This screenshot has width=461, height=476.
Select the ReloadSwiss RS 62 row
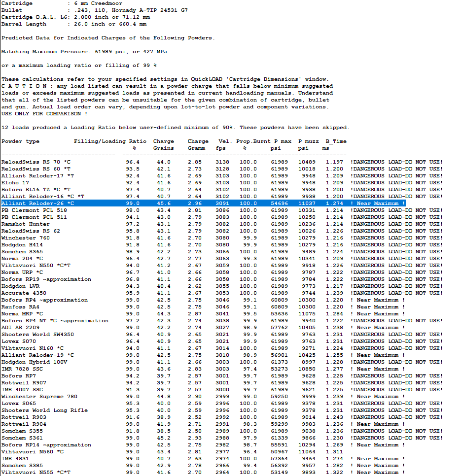pos(222,231)
